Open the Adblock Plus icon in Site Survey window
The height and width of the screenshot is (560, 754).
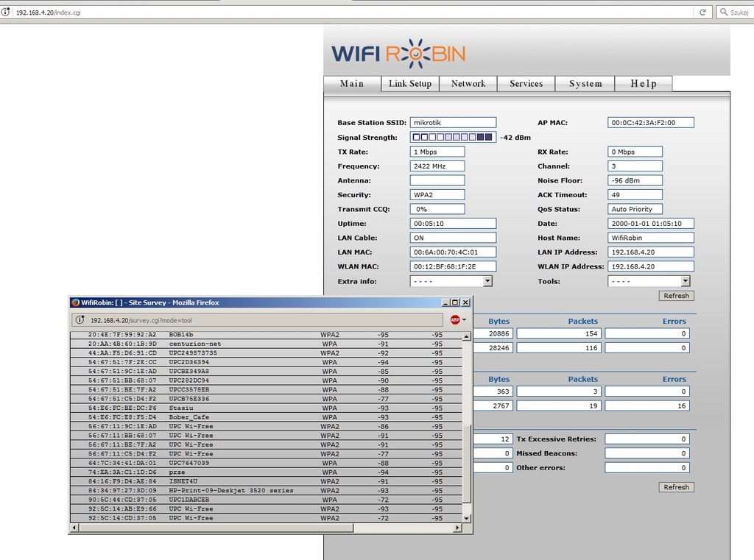click(455, 319)
